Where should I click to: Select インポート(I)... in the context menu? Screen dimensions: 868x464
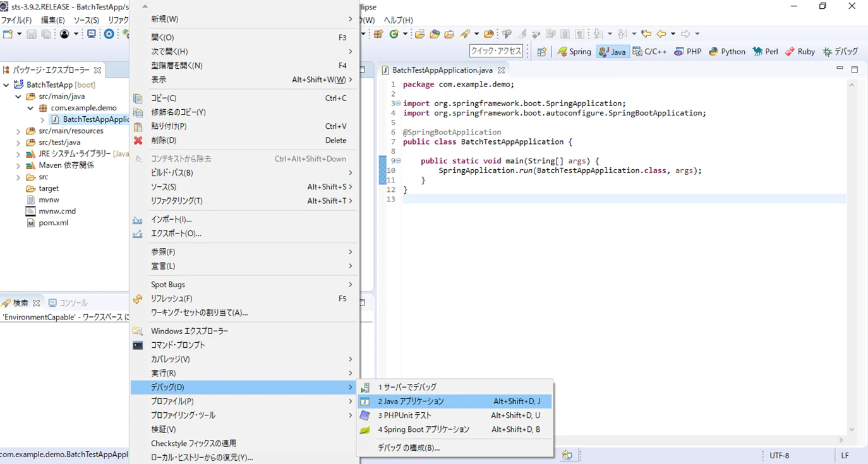tap(244, 220)
